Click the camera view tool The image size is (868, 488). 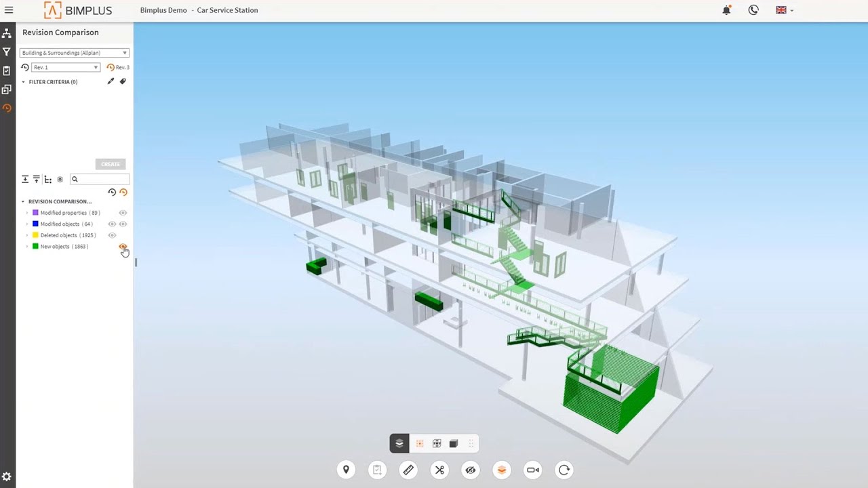click(x=533, y=470)
